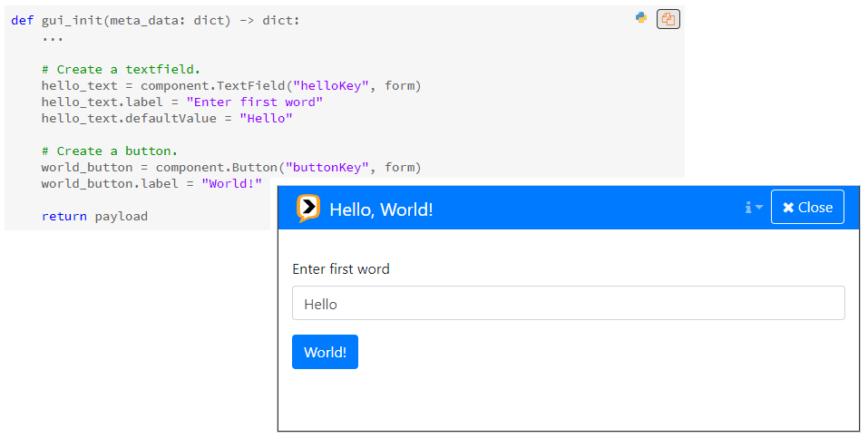Focus the Enter first word text field
Viewport: 868px width, 438px height.
tap(569, 303)
